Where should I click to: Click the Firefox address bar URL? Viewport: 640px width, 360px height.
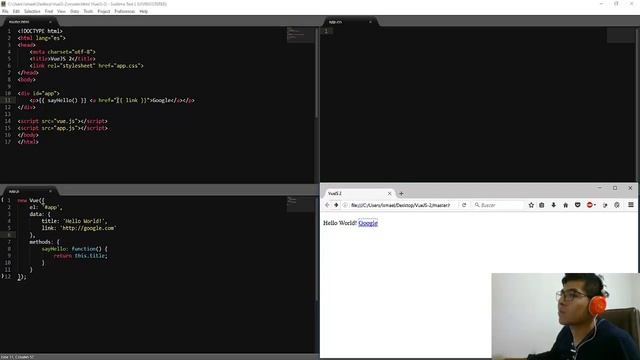click(x=401, y=205)
